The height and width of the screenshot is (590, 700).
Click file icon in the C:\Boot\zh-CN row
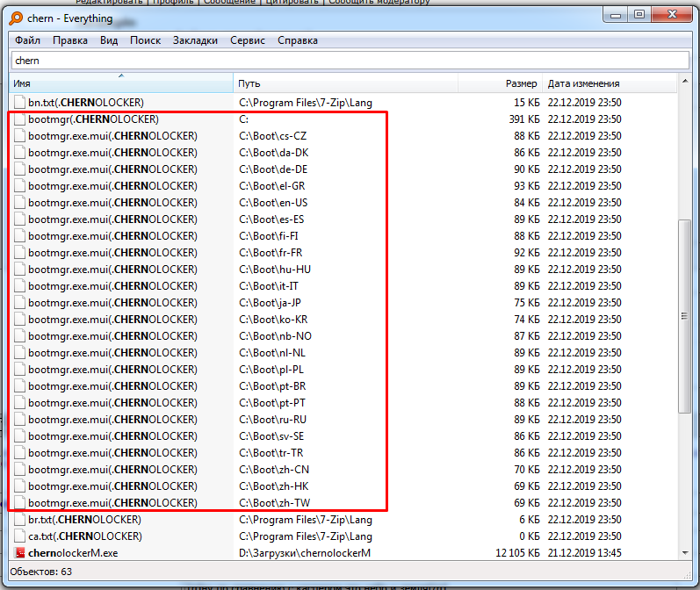point(19,470)
